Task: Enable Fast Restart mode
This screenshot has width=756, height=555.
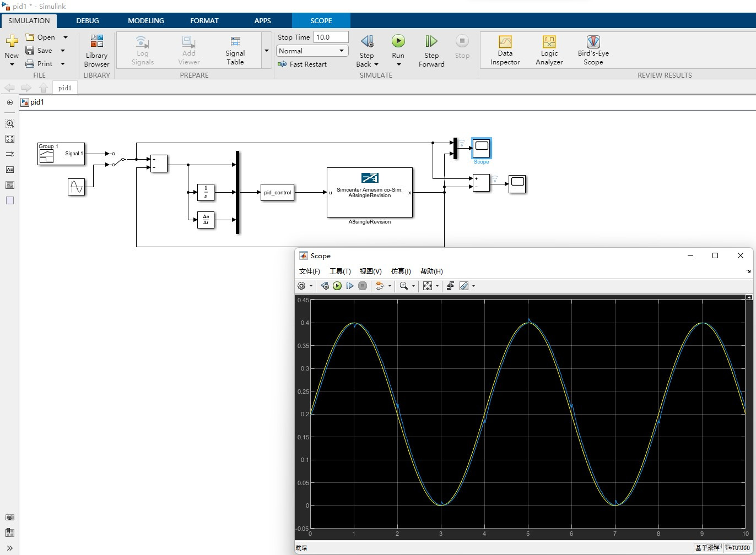Action: [303, 64]
